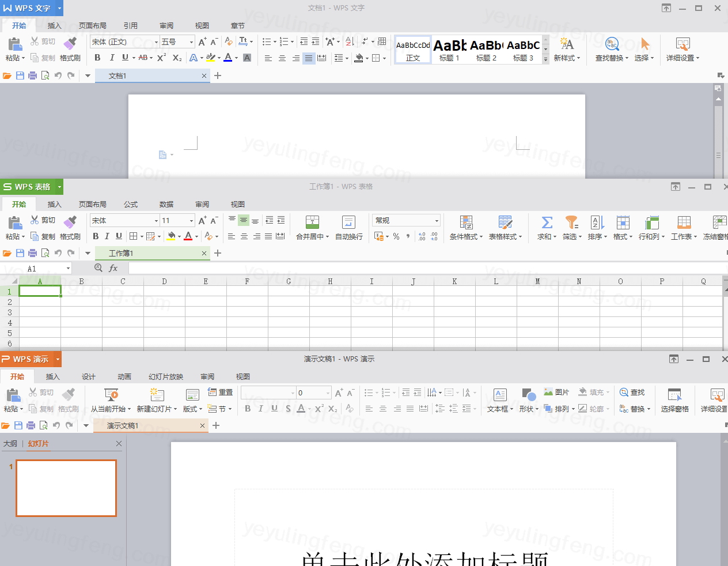Close the slide panel with X

pos(119,443)
